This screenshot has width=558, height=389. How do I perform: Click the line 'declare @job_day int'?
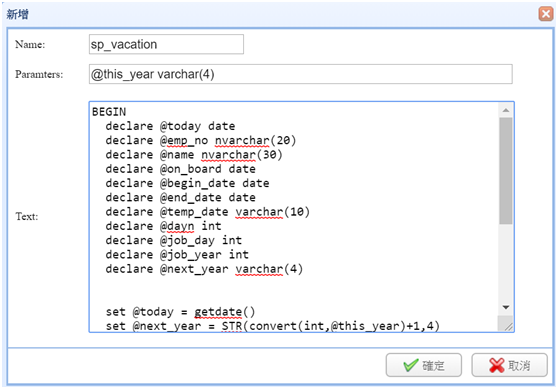pyautogui.click(x=174, y=240)
